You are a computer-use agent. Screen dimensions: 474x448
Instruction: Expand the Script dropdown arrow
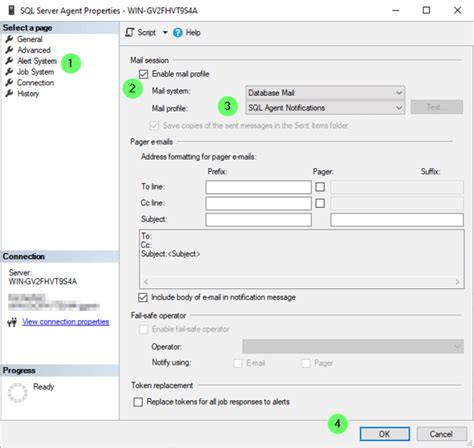point(165,33)
